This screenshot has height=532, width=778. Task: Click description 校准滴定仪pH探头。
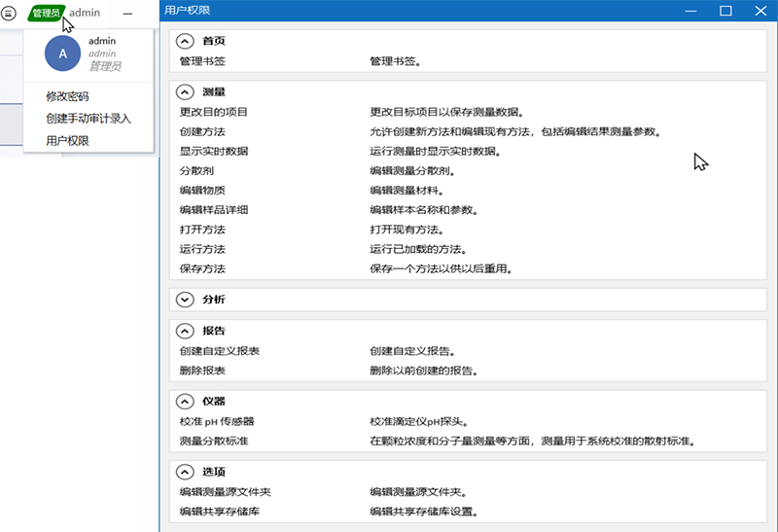pos(419,422)
